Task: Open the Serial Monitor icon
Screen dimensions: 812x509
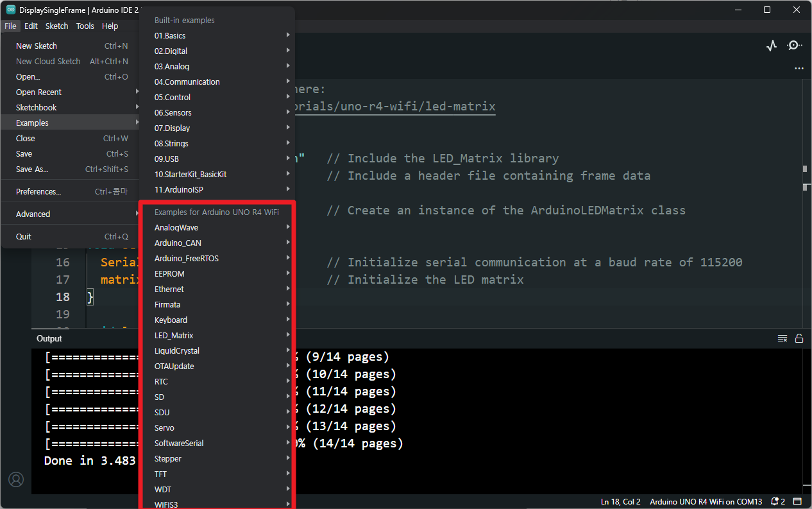Action: 795,46
